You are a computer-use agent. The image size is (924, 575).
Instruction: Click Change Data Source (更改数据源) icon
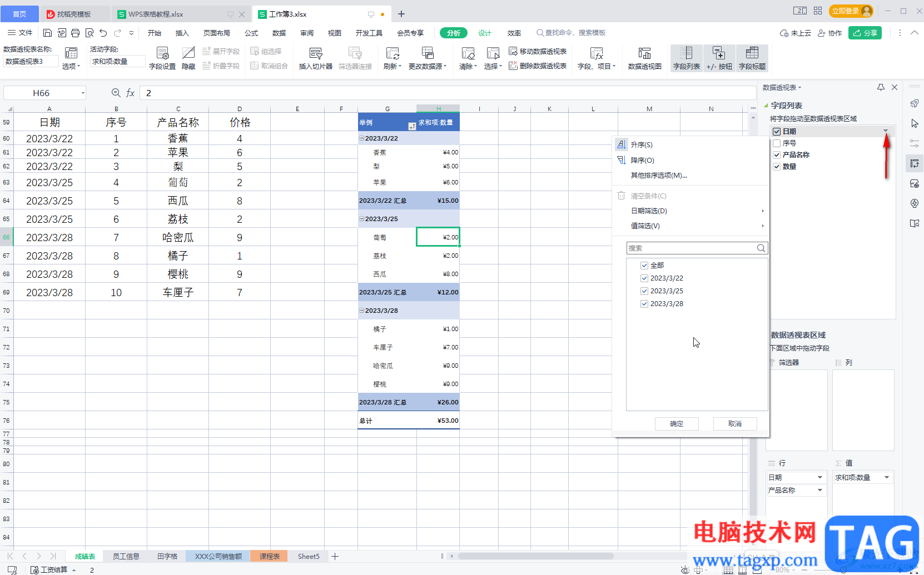(427, 58)
